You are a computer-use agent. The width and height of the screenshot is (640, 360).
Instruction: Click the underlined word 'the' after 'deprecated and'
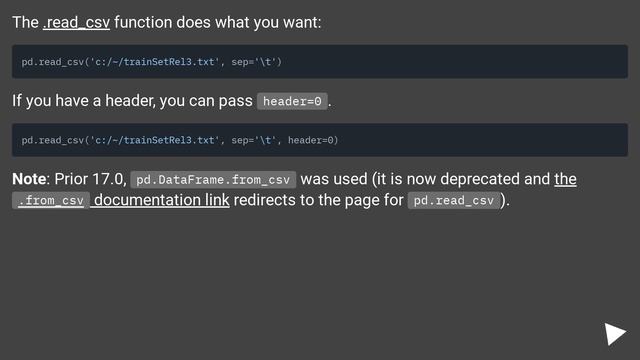click(x=565, y=179)
